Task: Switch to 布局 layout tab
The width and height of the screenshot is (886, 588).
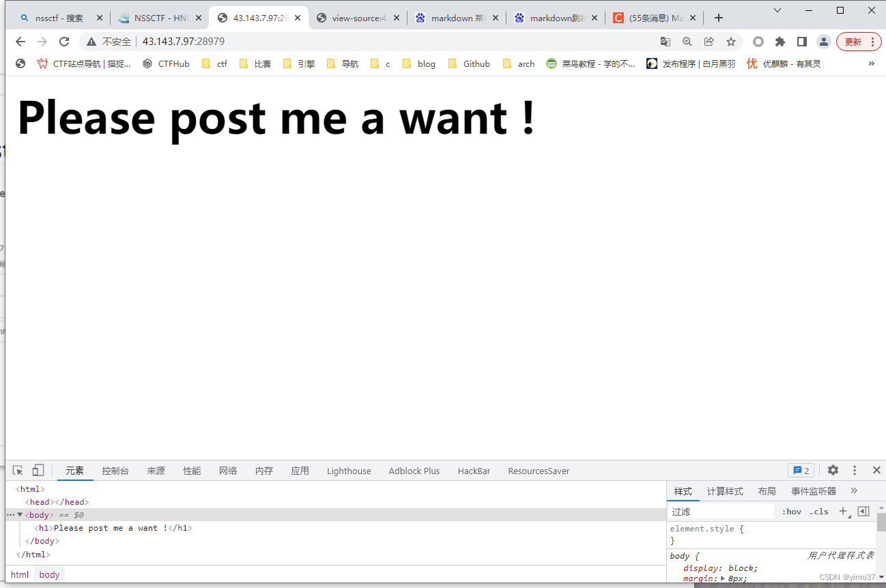Action: tap(767, 491)
